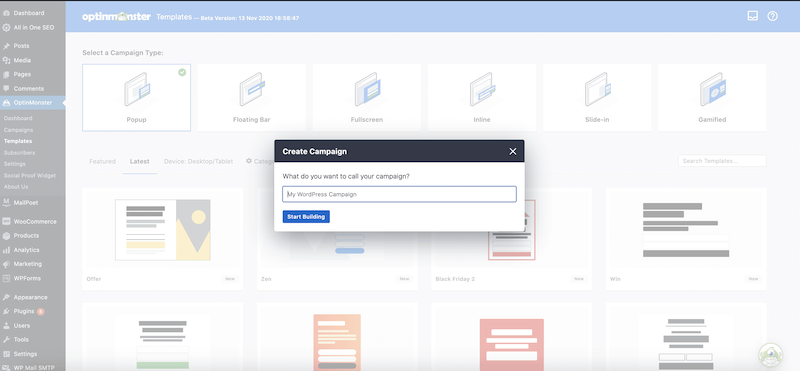Select the Floating Bar campaign type
The width and height of the screenshot is (800, 371).
252,97
